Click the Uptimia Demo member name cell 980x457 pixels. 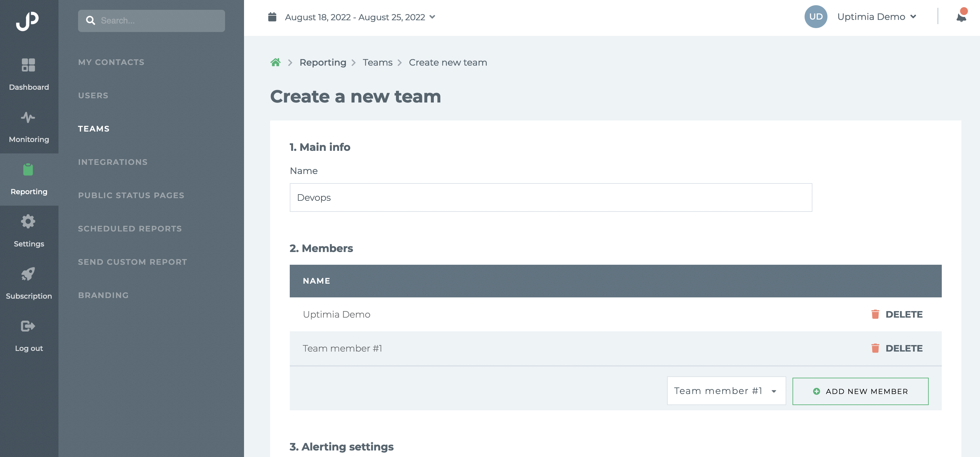(x=336, y=314)
